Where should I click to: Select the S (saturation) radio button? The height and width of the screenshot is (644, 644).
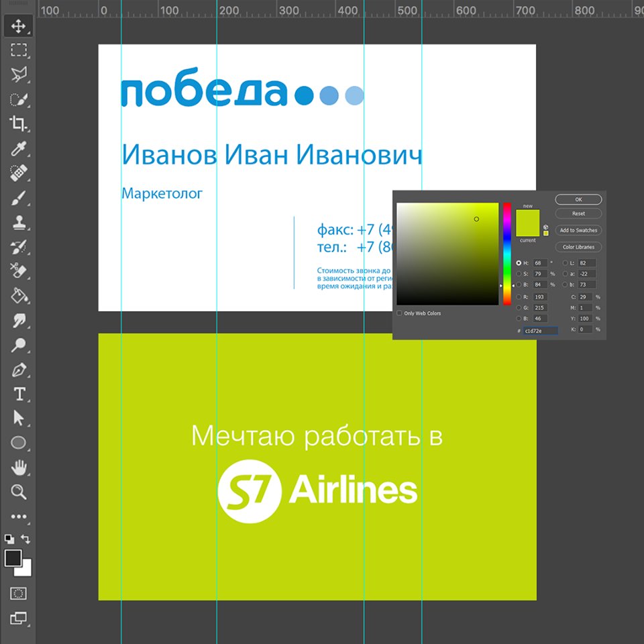click(519, 274)
